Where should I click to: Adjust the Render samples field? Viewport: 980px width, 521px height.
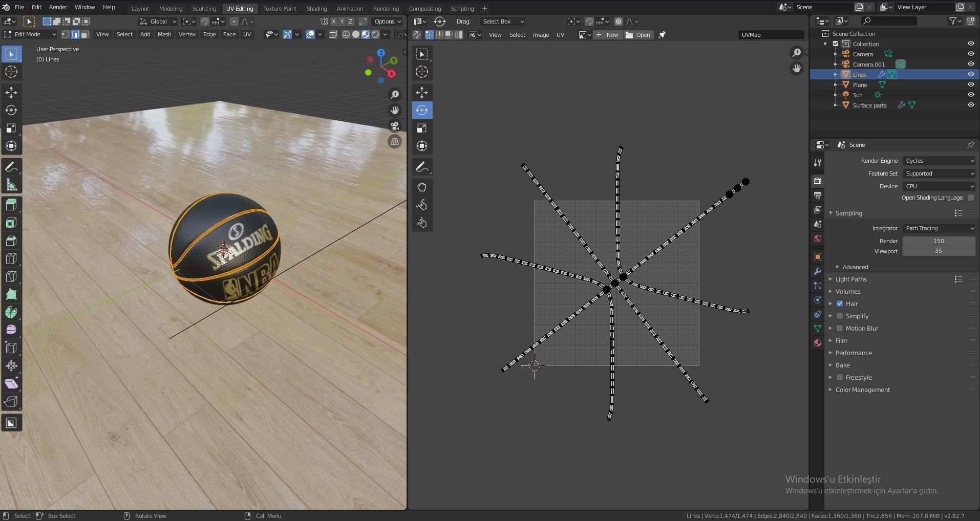939,241
